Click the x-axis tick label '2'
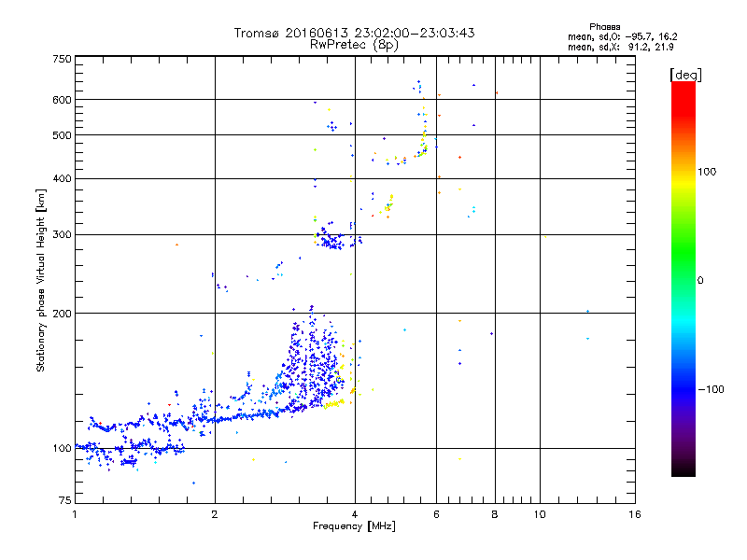The image size is (747, 560). (x=215, y=514)
